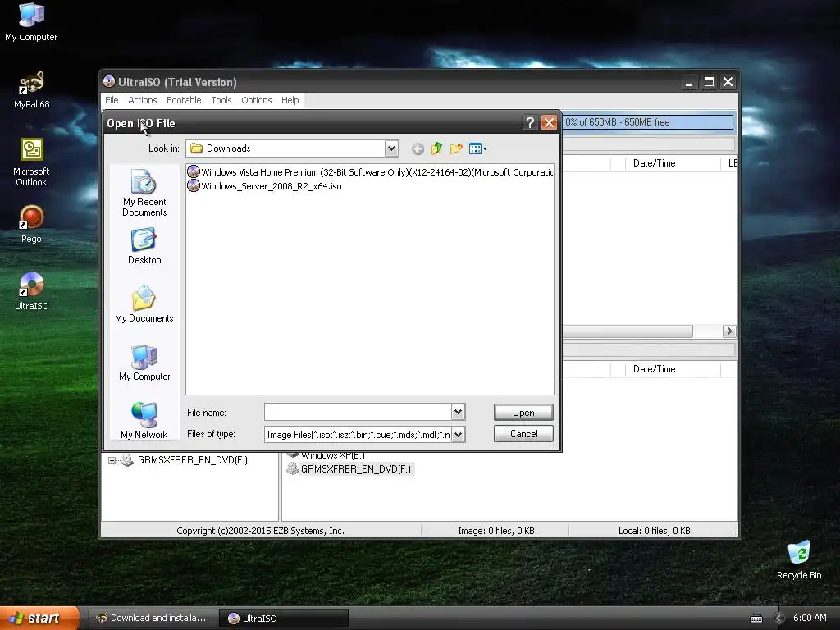The image size is (840, 630).
Task: Select Windows_Server_2008_R2_x64.iso file
Action: (x=265, y=186)
